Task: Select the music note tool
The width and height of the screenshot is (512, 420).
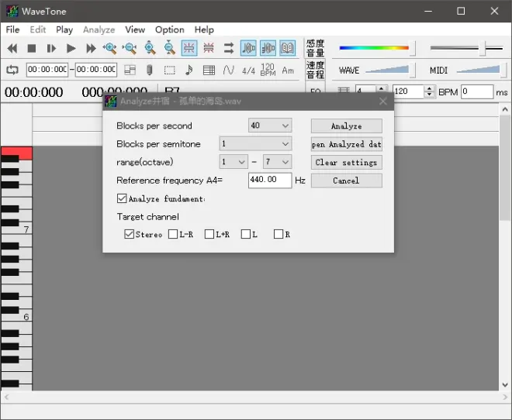Action: tap(189, 70)
